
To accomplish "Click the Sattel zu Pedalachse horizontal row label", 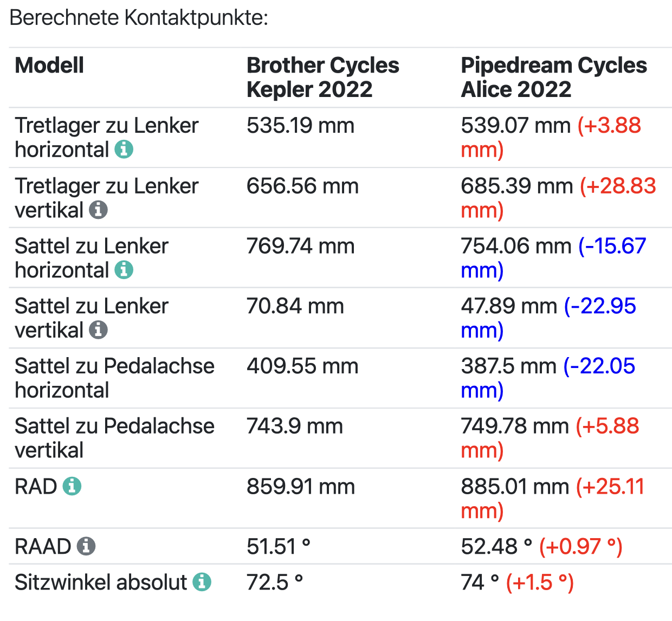I will (x=114, y=378).
